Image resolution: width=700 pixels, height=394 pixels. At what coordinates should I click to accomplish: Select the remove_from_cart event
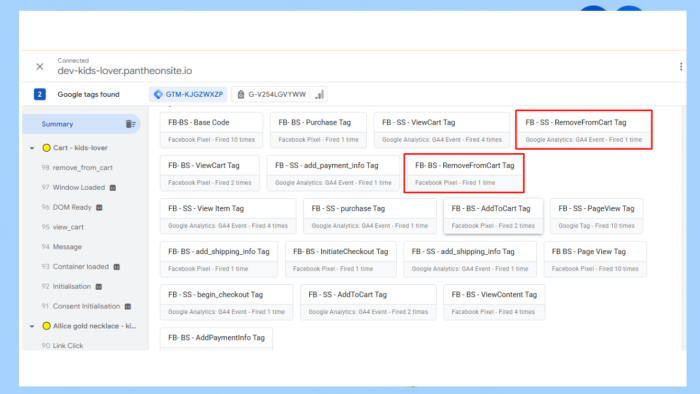coord(83,168)
